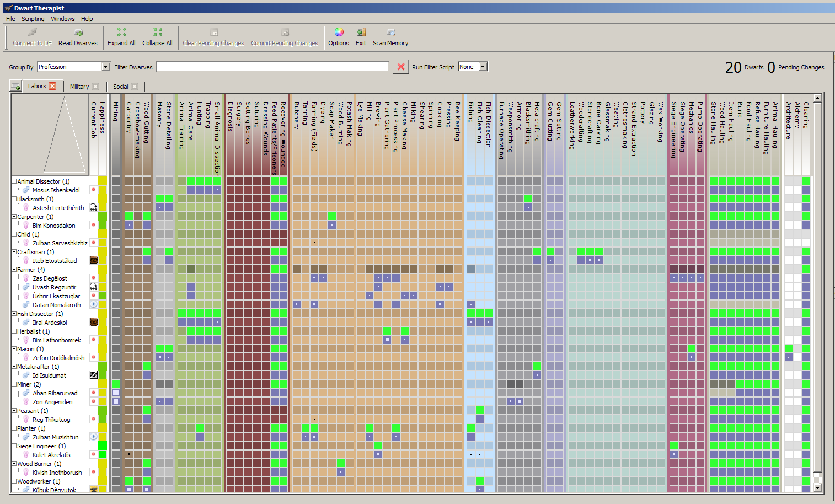
Task: Toggle Mining labor for Aban Ribarurvad
Action: point(116,393)
